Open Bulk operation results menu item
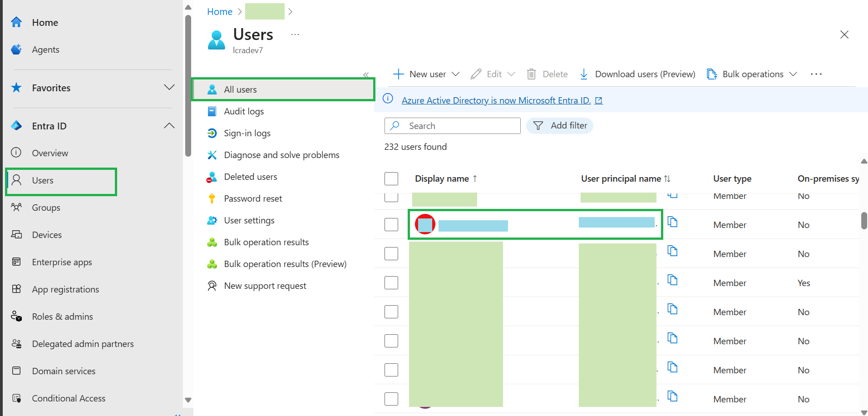Image resolution: width=868 pixels, height=416 pixels. click(x=266, y=242)
